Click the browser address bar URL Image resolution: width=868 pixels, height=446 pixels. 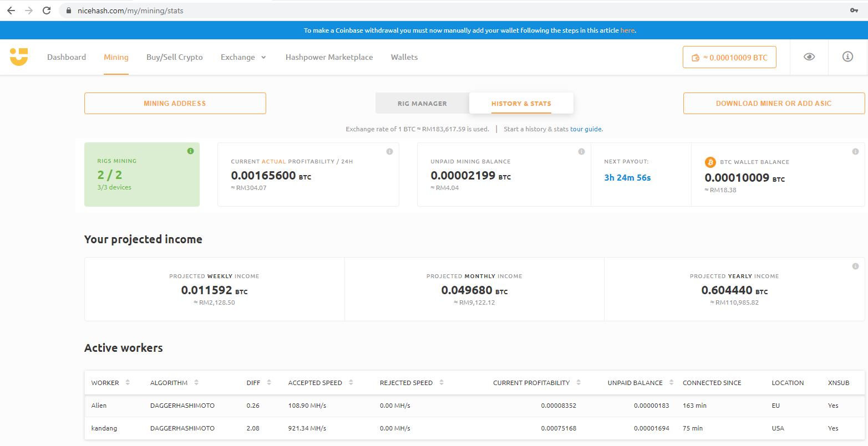pos(130,11)
